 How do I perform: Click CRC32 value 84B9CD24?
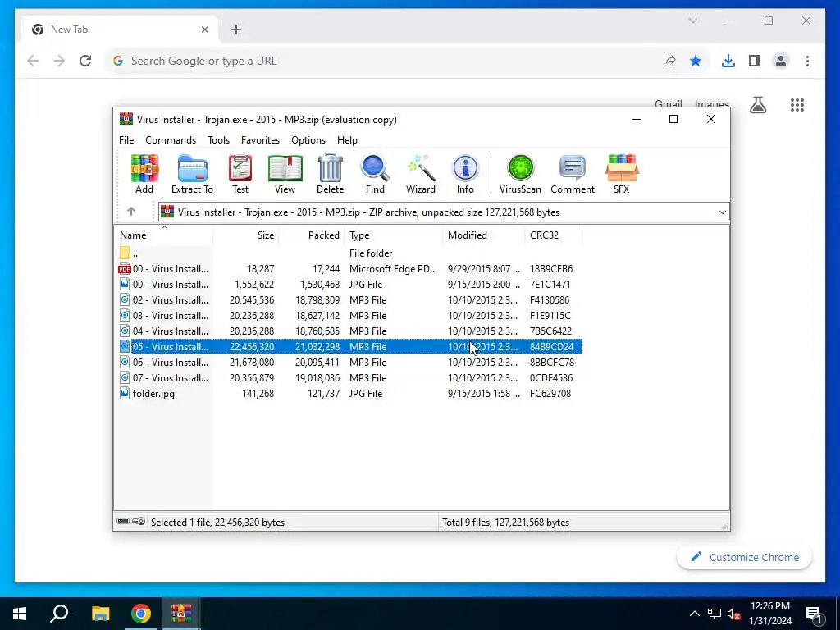pos(551,347)
